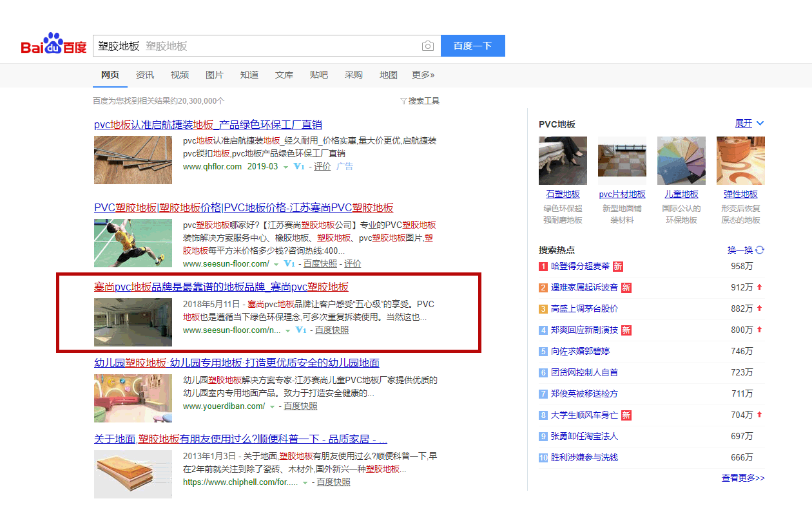Open the 搜索工具 link

click(424, 101)
